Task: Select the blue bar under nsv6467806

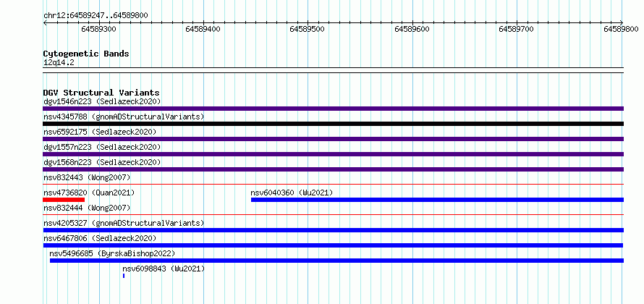Action: tap(333, 245)
